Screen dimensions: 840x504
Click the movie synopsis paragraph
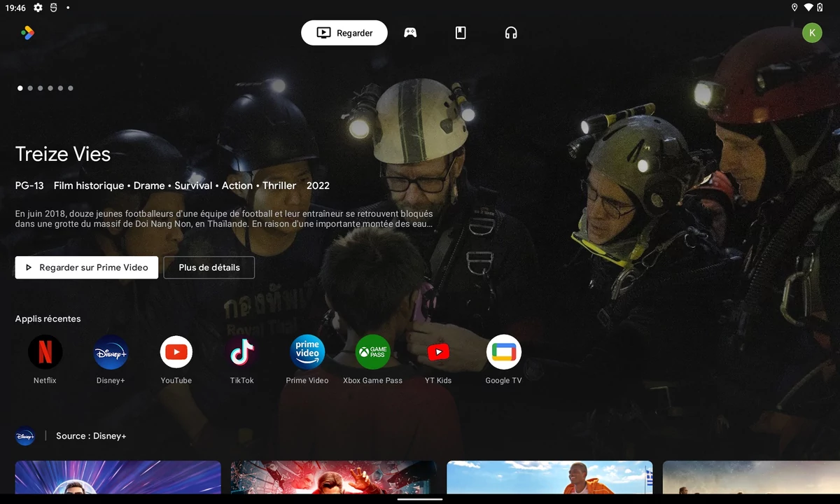(224, 218)
